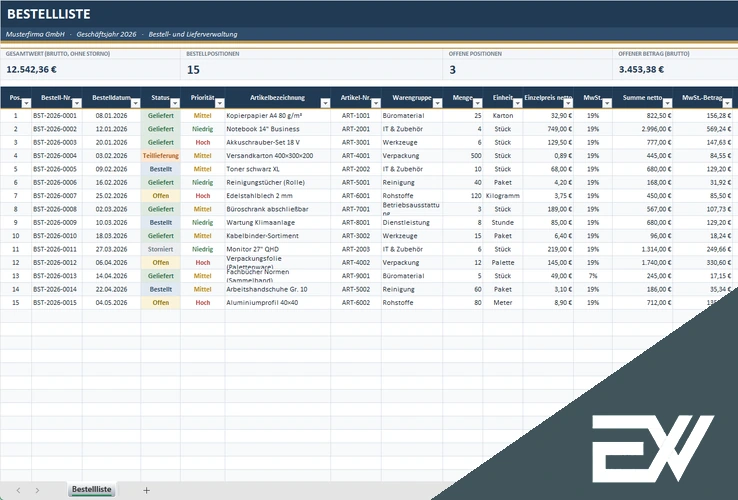Select cell BST-2026-0001
The height and width of the screenshot is (500, 738).
pos(55,115)
